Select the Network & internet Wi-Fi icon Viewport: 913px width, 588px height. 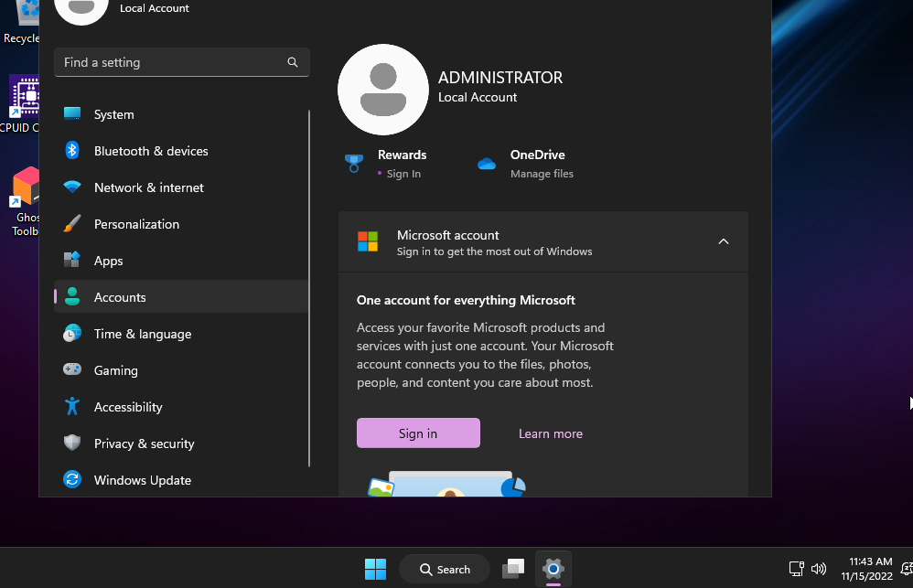(72, 187)
